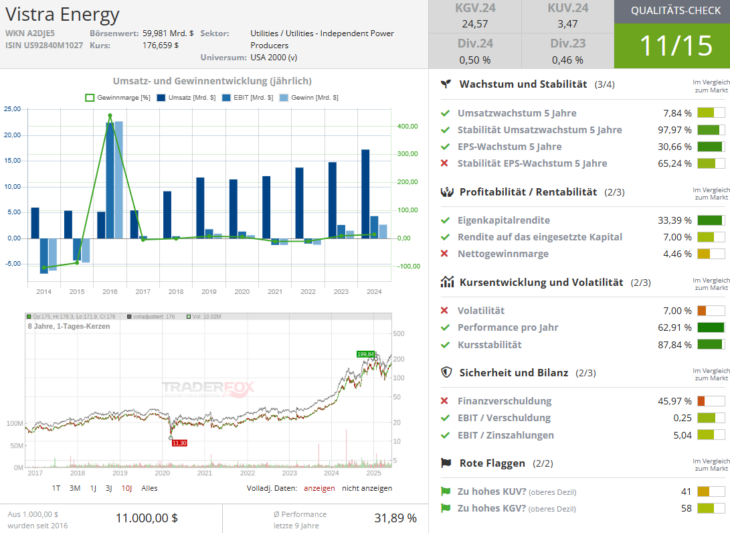Click the Kurs value 176,659 $
730x533 pixels.
[161, 45]
